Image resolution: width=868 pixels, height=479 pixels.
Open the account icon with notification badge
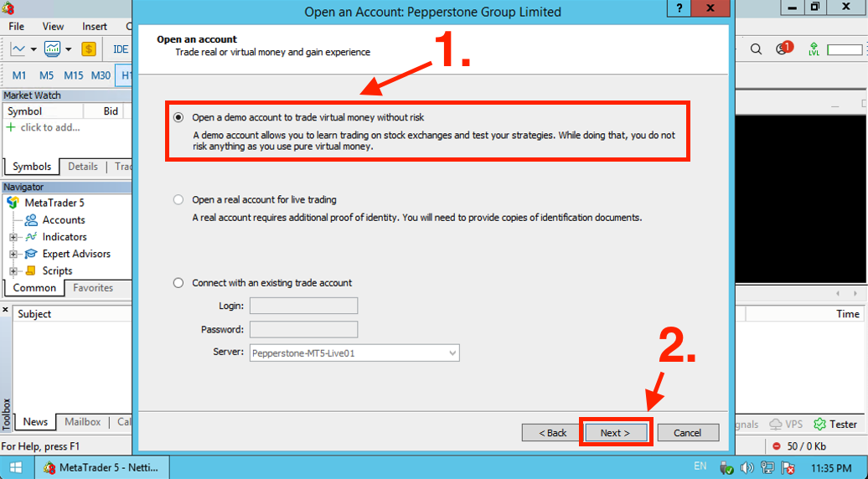click(784, 49)
